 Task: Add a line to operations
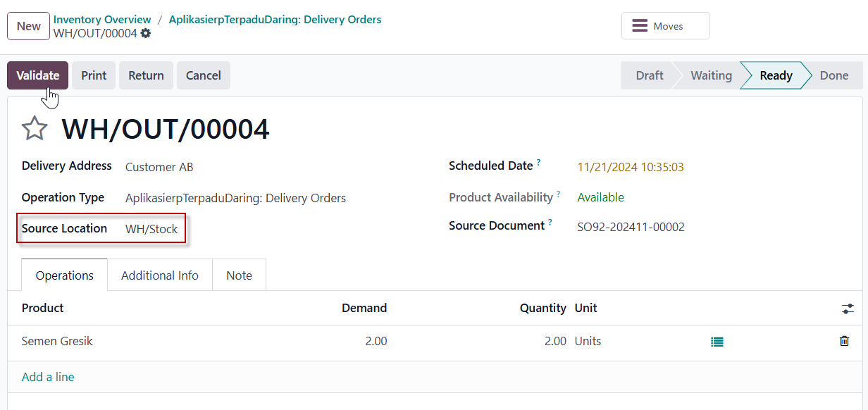pos(48,377)
